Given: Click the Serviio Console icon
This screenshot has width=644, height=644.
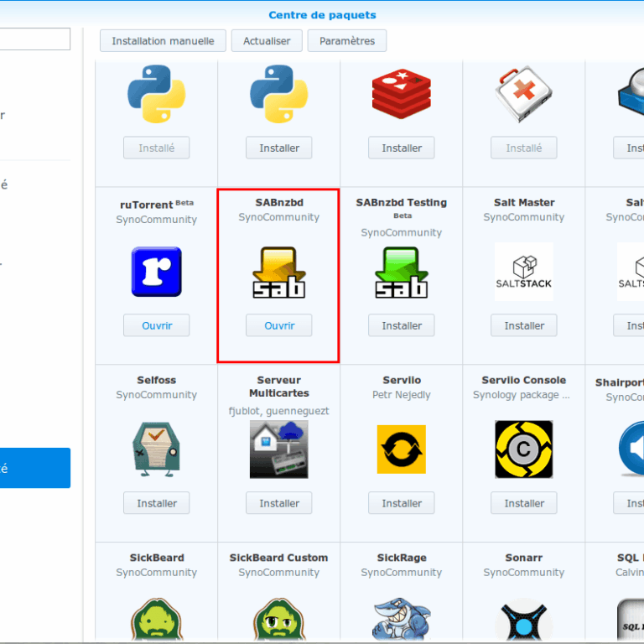Looking at the screenshot, I should [523, 449].
